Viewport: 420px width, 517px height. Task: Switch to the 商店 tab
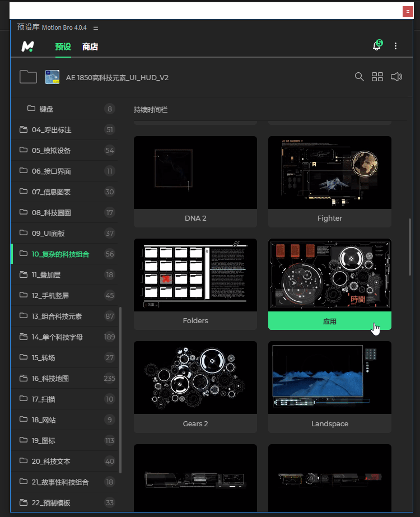pos(90,46)
